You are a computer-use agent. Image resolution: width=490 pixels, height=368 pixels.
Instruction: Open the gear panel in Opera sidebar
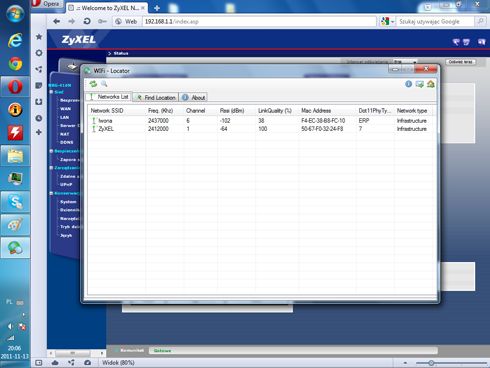(39, 53)
